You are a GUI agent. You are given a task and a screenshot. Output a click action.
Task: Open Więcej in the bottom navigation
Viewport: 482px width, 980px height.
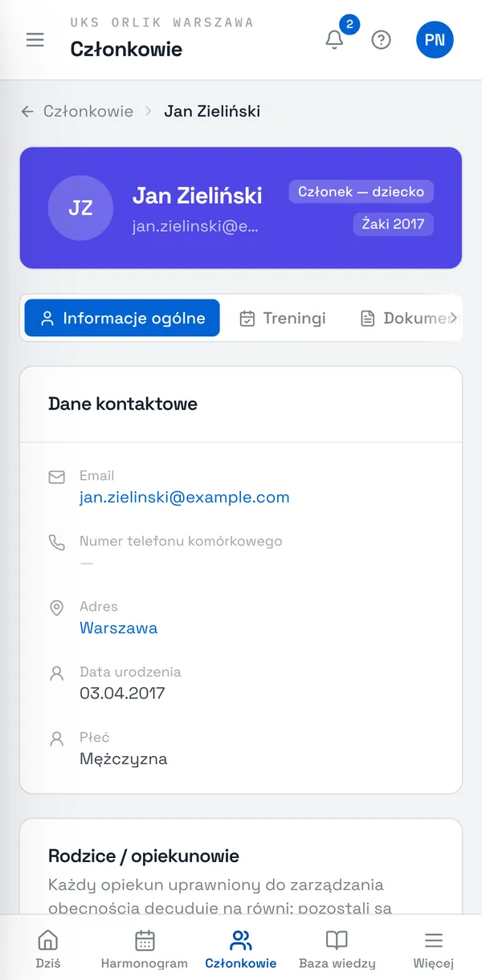click(x=434, y=950)
